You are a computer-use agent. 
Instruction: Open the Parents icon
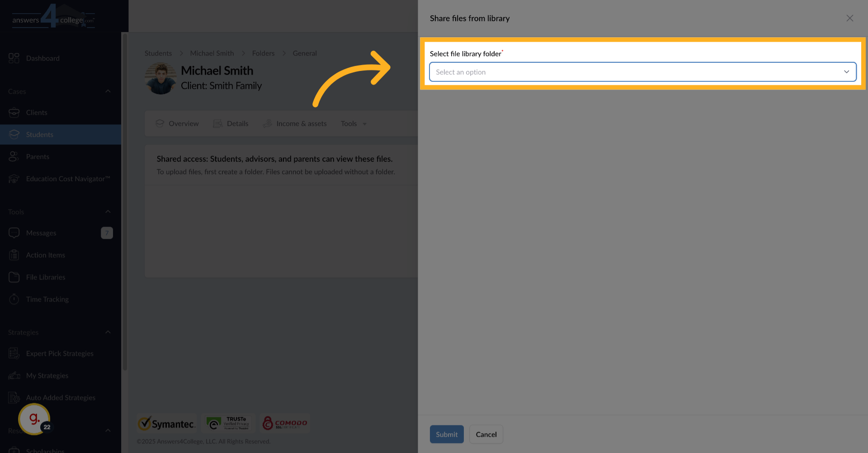(x=14, y=156)
